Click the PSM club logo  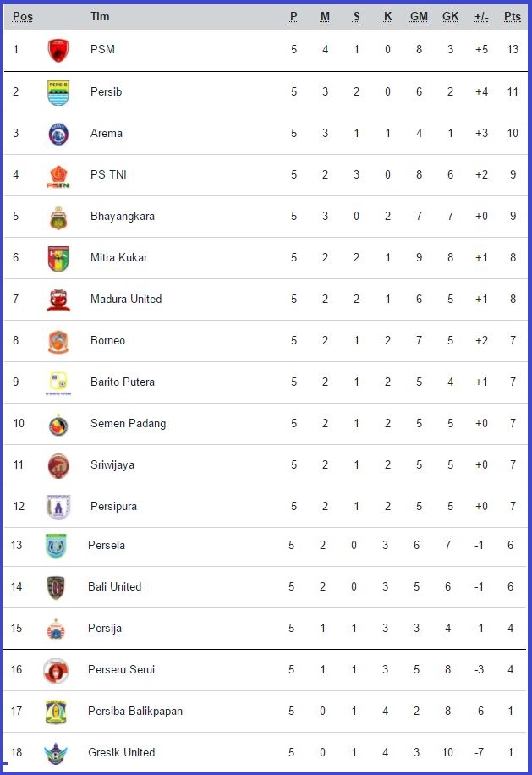point(58,51)
